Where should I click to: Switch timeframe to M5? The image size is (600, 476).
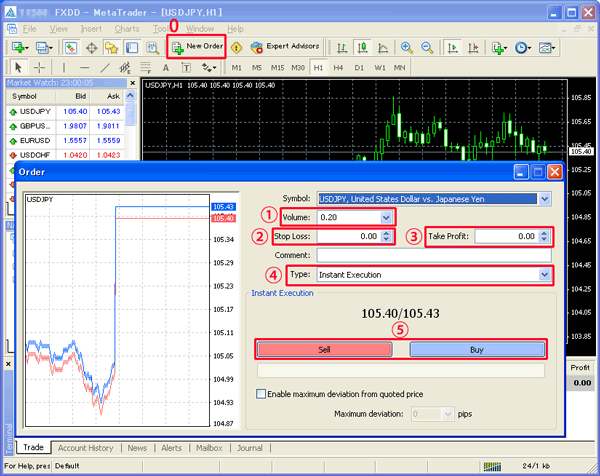[x=257, y=68]
